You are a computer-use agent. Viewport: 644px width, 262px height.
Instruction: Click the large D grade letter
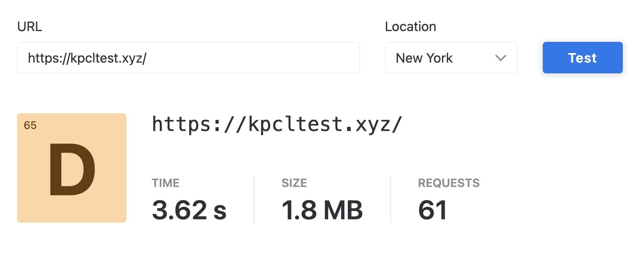point(72,169)
